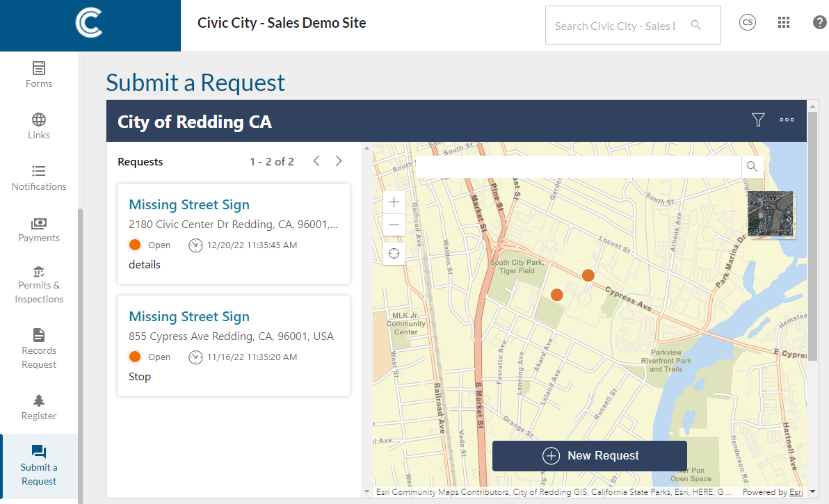
Task: Select the orange map marker on Cypress Ave
Action: (x=588, y=275)
